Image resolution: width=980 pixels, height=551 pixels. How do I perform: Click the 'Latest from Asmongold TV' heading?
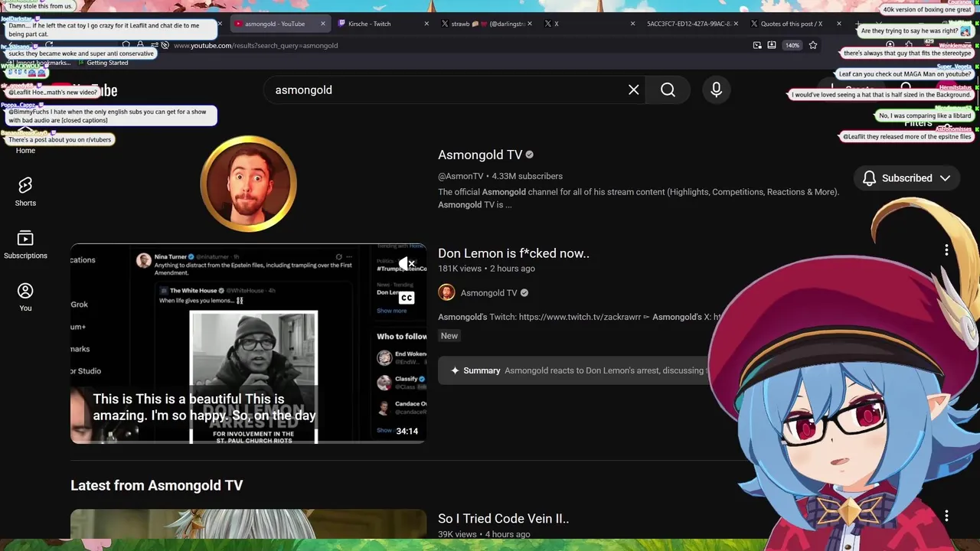pos(156,485)
